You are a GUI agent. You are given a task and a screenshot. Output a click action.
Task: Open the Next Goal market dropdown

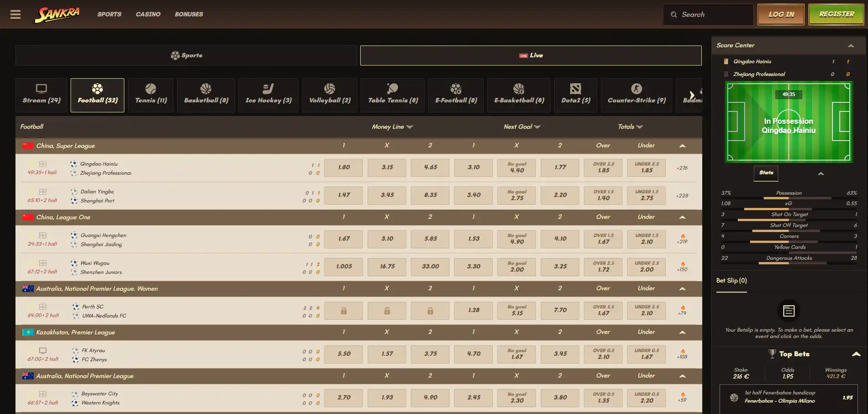(x=522, y=127)
